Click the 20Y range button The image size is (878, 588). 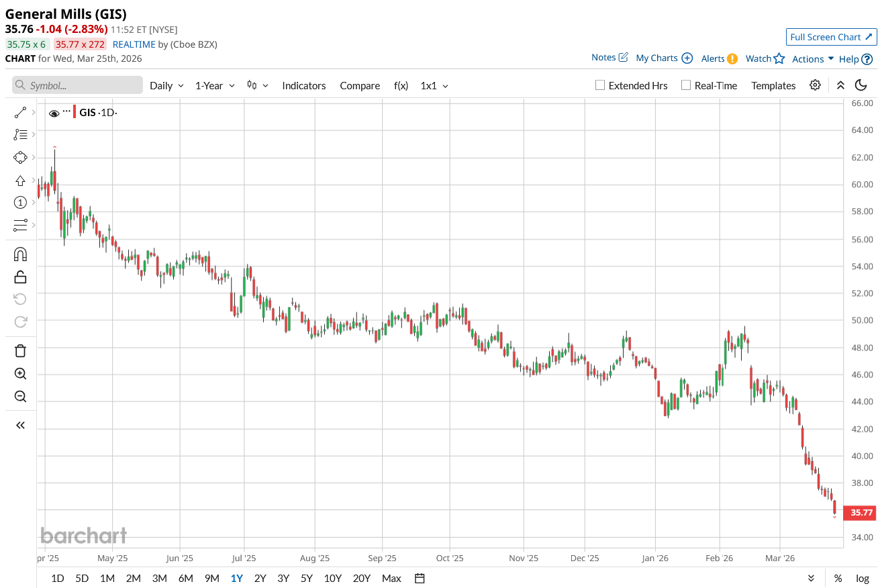[362, 578]
